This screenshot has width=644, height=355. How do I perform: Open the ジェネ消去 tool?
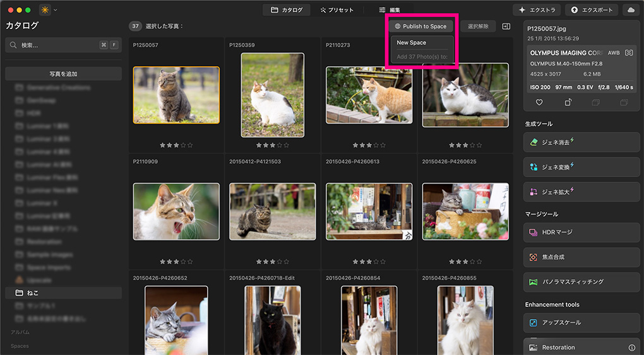pyautogui.click(x=581, y=142)
